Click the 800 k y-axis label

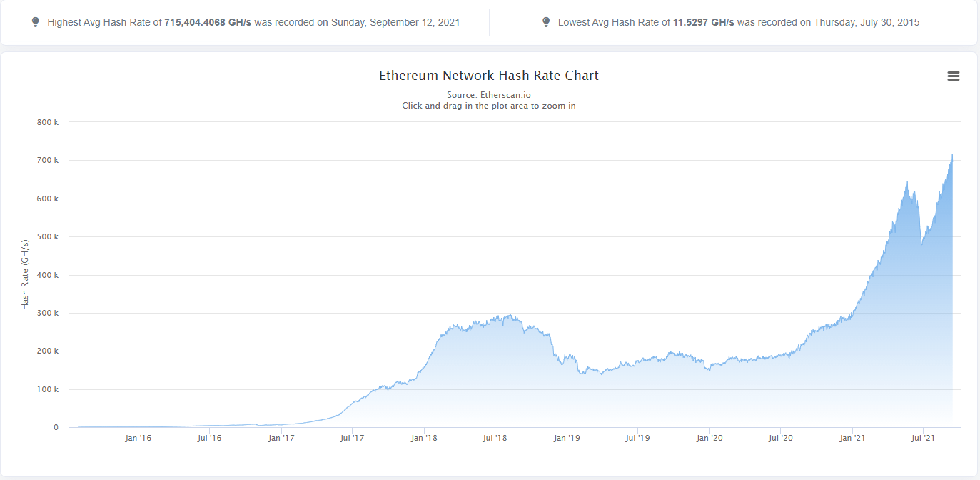48,122
